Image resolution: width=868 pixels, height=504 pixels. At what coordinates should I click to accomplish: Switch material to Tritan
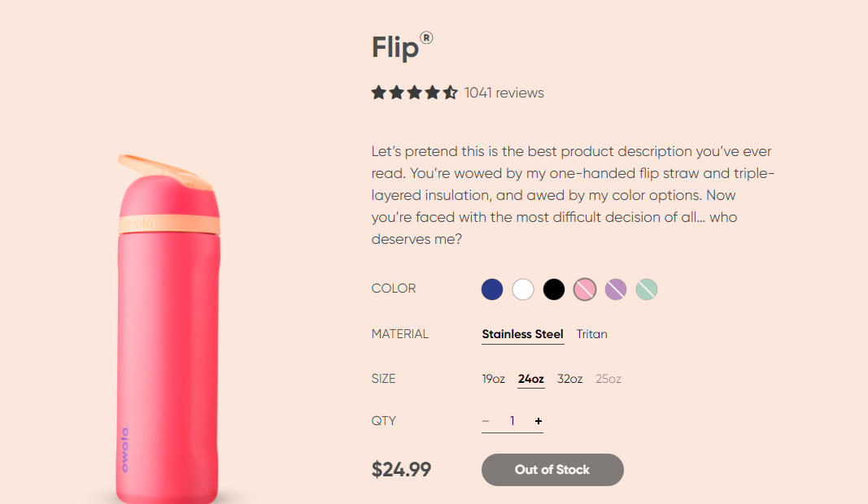[591, 334]
